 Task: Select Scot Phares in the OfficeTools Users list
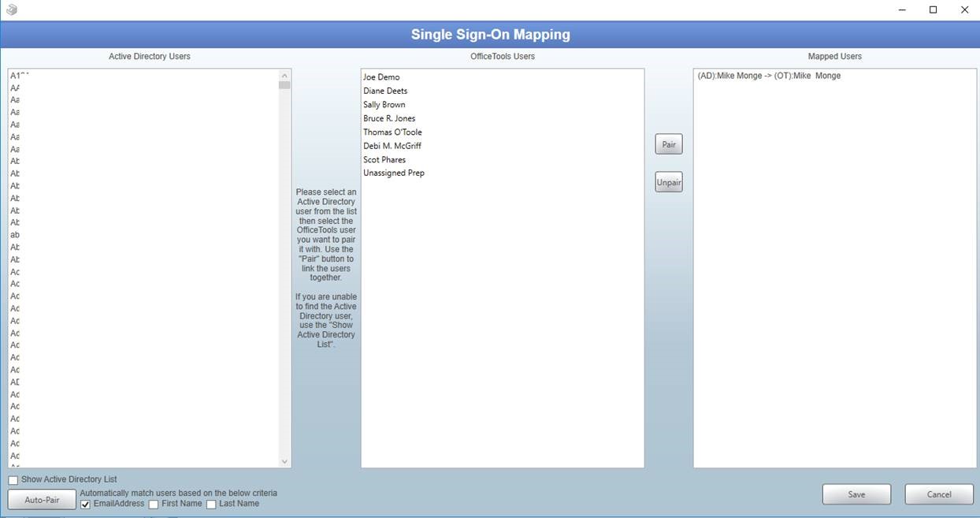coord(384,160)
